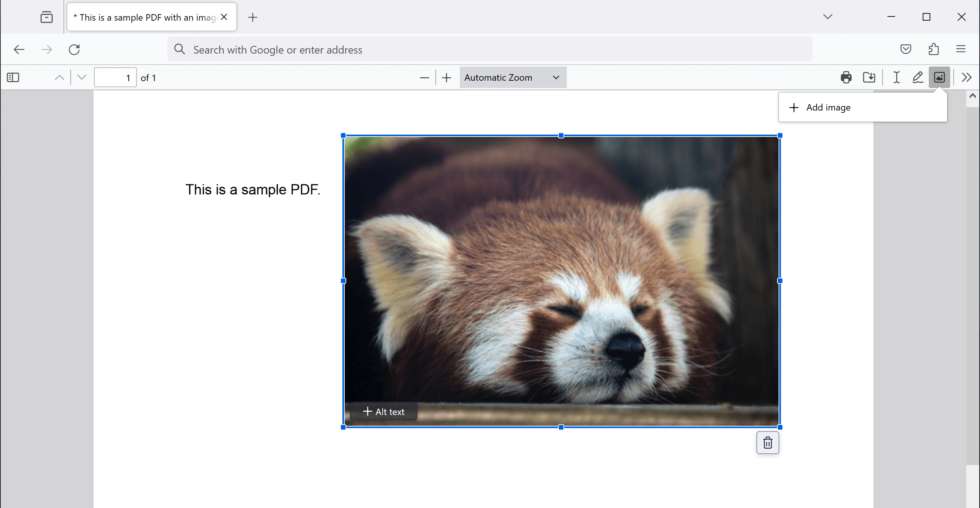Toggle the PDF sidebar panel
The width and height of the screenshot is (980, 508).
[13, 78]
